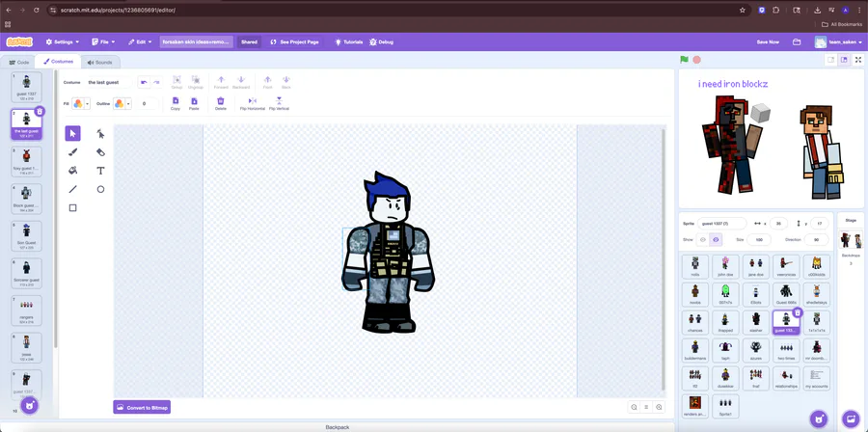Viewport: 868px width, 432px height.
Task: Click Convert to Bitmap button
Action: tap(143, 408)
